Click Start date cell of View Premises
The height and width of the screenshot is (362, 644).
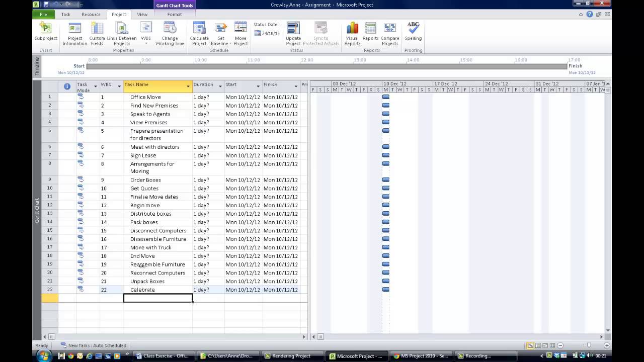click(243, 122)
